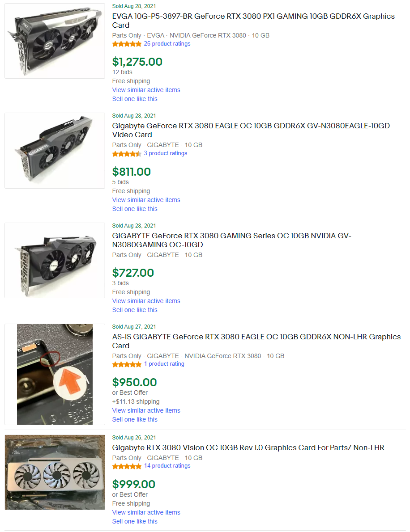Screen dimensions: 410x532
Task: Click the white Vision OC card thumbnail
Action: [55, 472]
